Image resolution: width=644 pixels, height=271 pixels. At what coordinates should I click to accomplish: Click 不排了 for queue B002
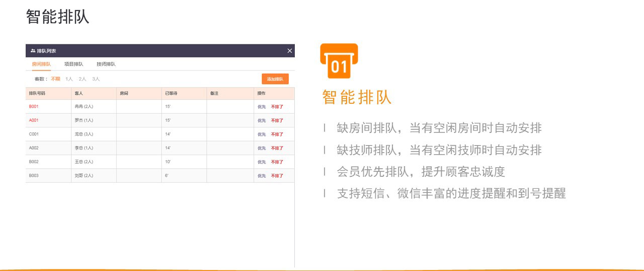(x=277, y=162)
